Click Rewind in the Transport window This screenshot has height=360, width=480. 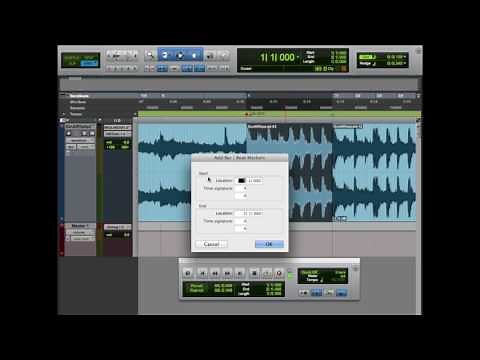click(x=215, y=273)
